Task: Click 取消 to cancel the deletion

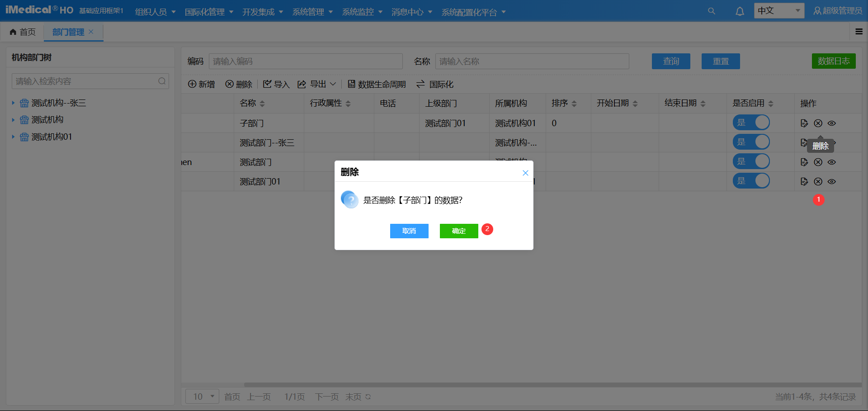Action: [409, 231]
